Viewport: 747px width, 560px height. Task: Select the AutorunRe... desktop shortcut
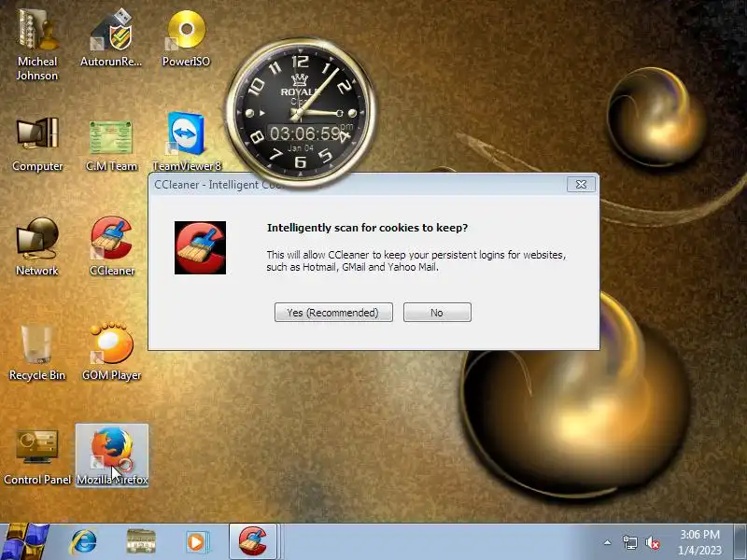111,38
